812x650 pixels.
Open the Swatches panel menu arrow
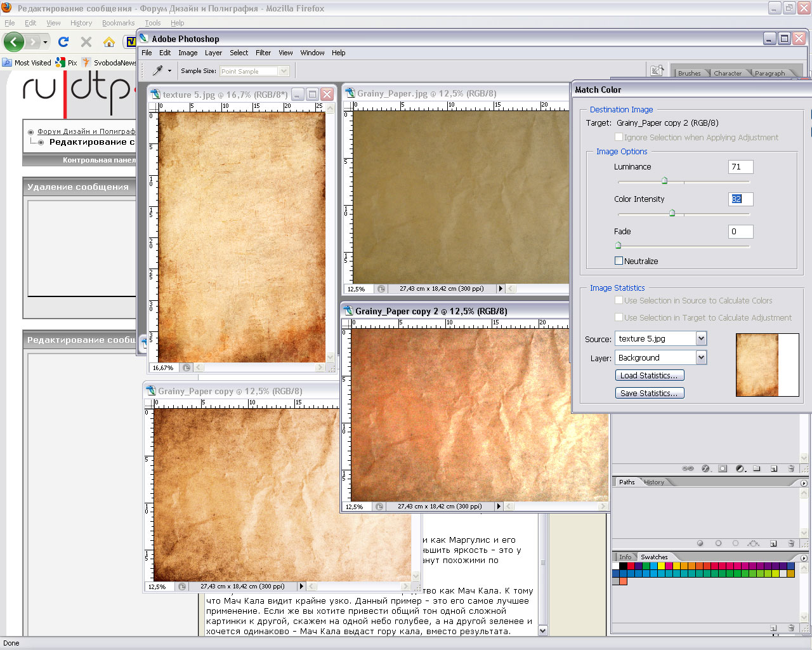(x=804, y=558)
